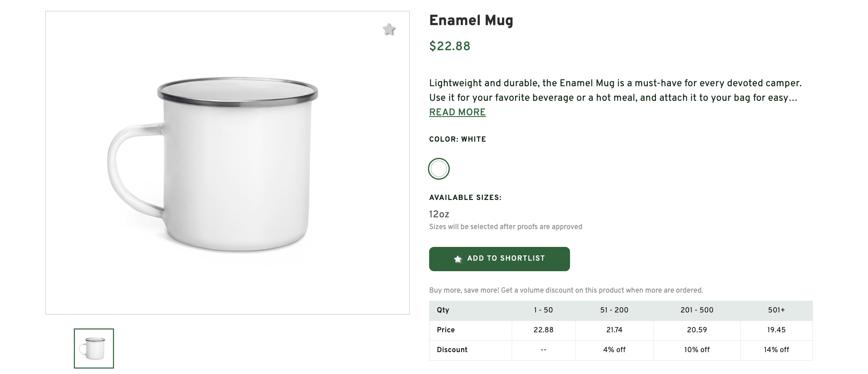Screen dimensions: 868x374
Task: Select the 12oz size option
Action: [439, 214]
